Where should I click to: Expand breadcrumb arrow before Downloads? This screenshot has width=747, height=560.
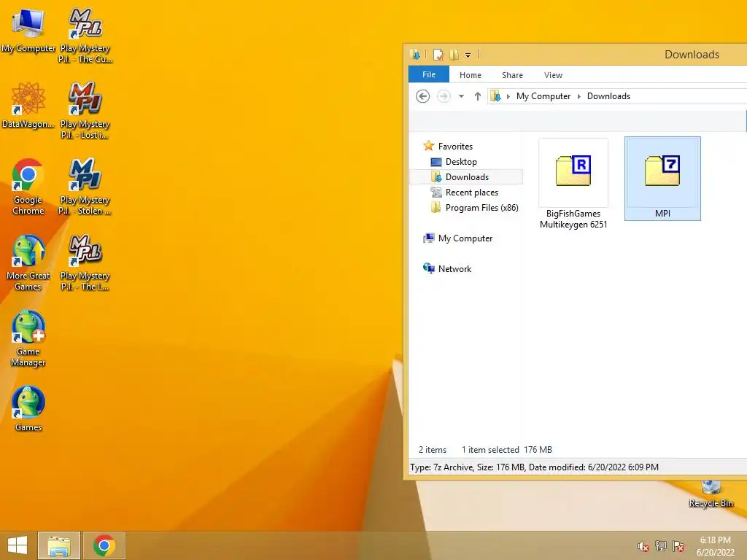(x=578, y=96)
